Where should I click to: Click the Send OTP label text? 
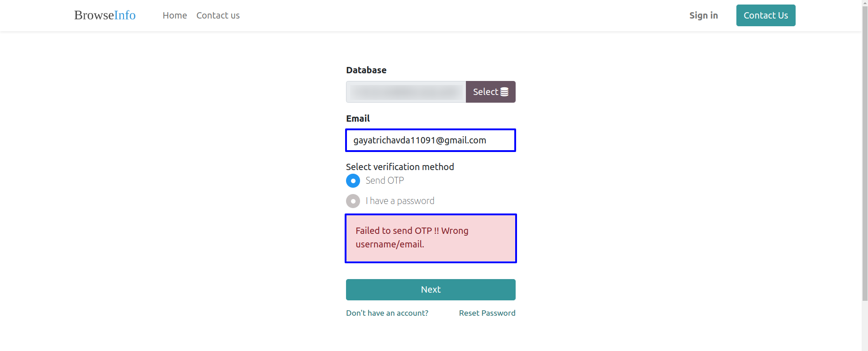(x=385, y=180)
